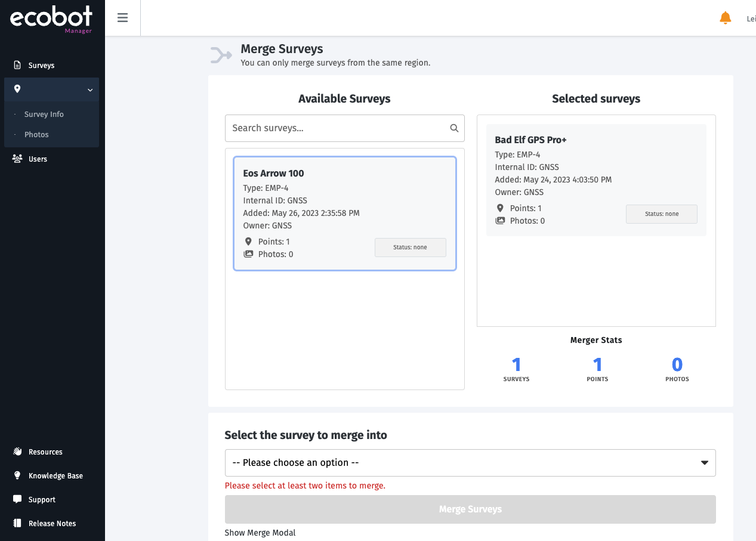Viewport: 756px width, 541px height.
Task: Open the notifications bell
Action: 725,18
